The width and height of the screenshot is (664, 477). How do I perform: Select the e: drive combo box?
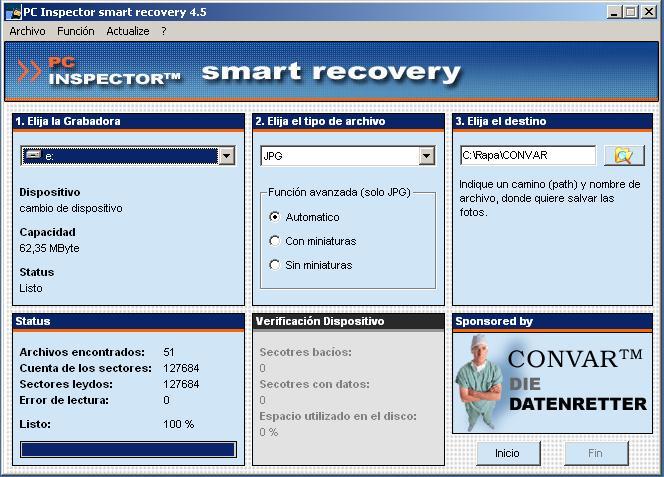(x=128, y=156)
